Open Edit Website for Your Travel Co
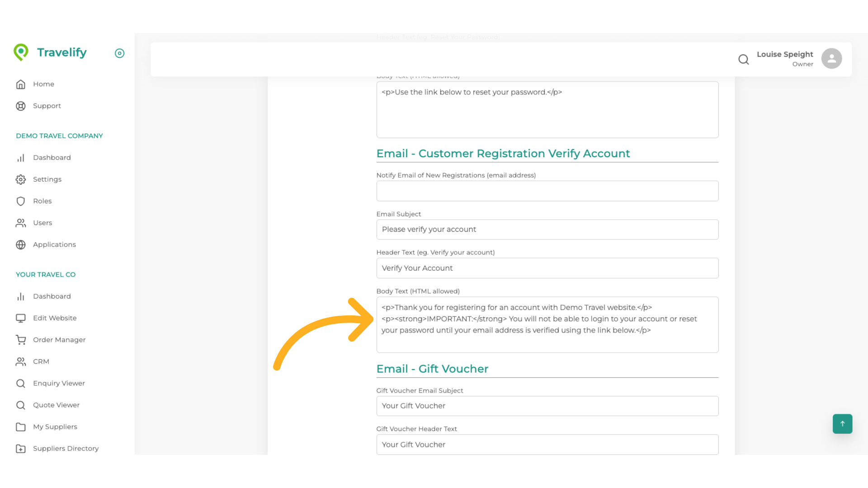The width and height of the screenshot is (868, 488). pos(55,318)
